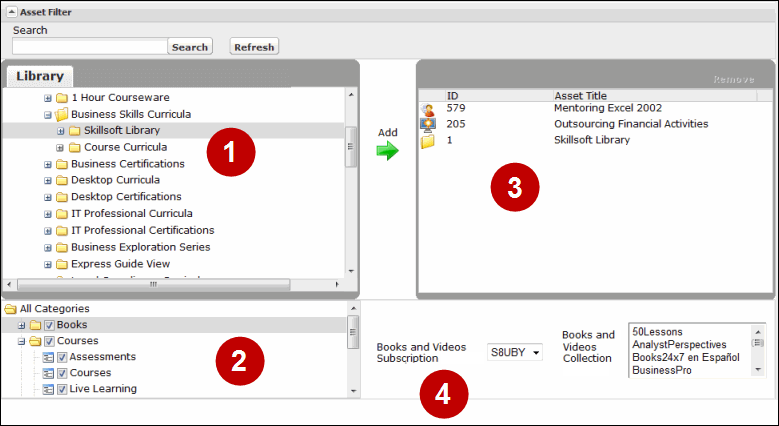The image size is (779, 426).
Task: Click the green Add arrow icon
Action: coord(388,151)
